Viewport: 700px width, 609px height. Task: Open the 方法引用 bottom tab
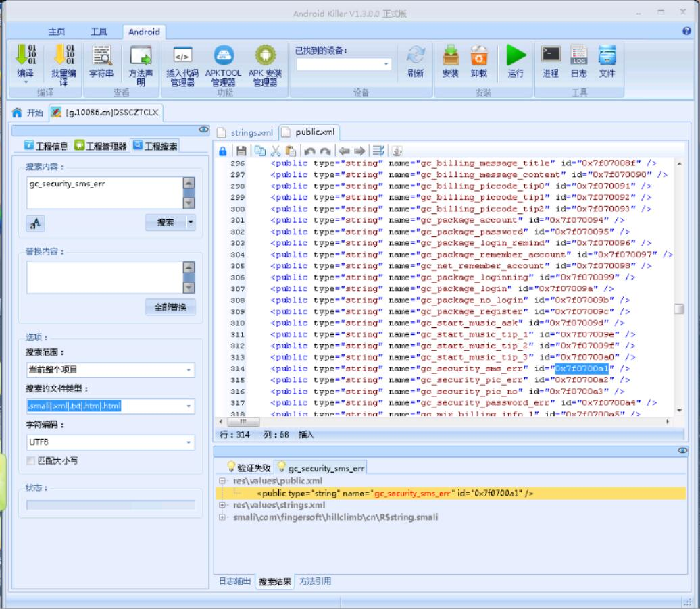click(315, 581)
